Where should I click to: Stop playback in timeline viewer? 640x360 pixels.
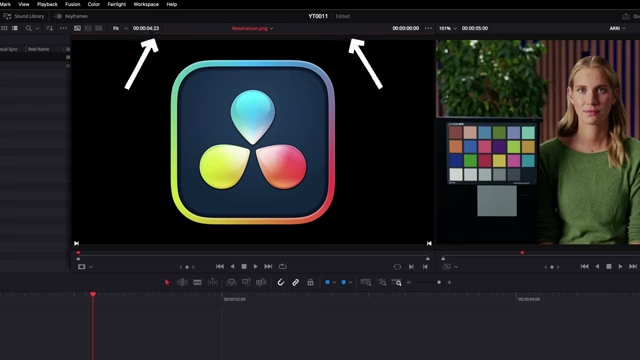point(609,267)
